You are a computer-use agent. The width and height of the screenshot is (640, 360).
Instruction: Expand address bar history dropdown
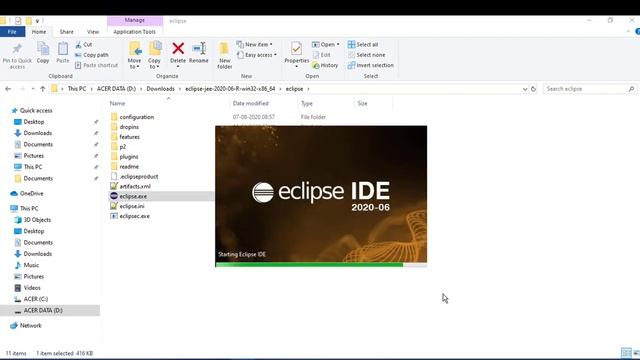click(525, 89)
